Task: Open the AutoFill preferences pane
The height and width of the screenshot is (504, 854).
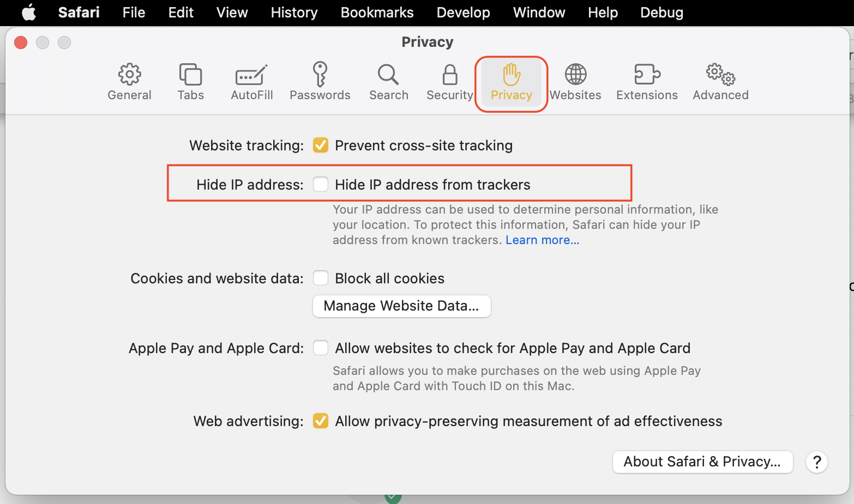Action: (x=251, y=82)
